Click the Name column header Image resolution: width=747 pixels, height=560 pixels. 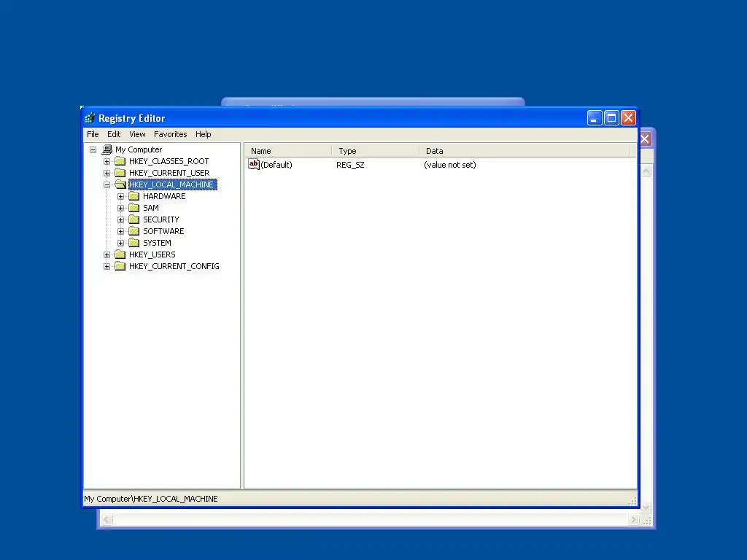point(288,151)
